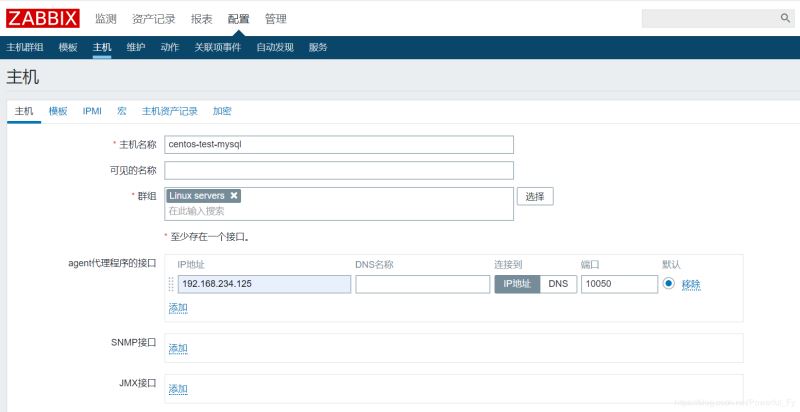Select the default interface radio button
Viewport: 800px width, 412px height.
(668, 284)
